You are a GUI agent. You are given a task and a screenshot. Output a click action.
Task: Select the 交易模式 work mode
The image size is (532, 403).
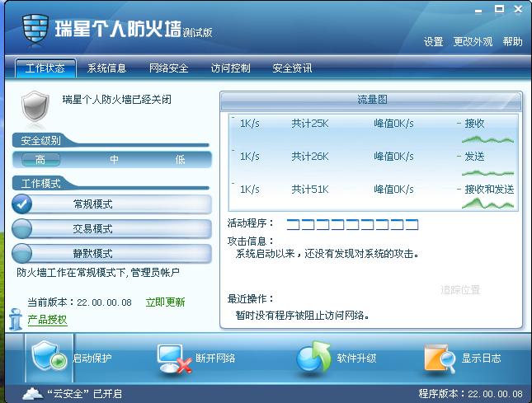pos(111,229)
